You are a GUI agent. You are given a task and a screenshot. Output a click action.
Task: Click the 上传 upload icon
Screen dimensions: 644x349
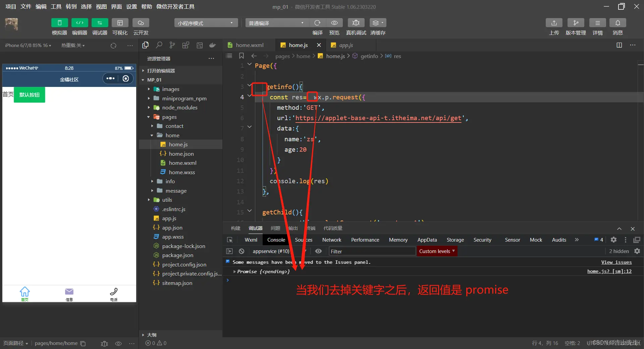(x=554, y=22)
